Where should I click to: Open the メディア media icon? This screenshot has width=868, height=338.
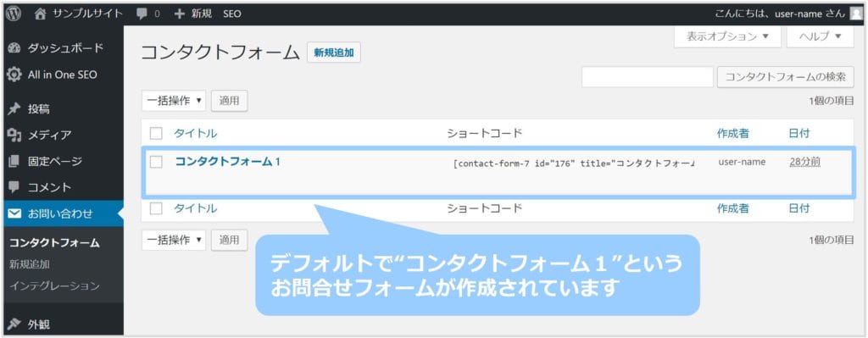tap(14, 135)
